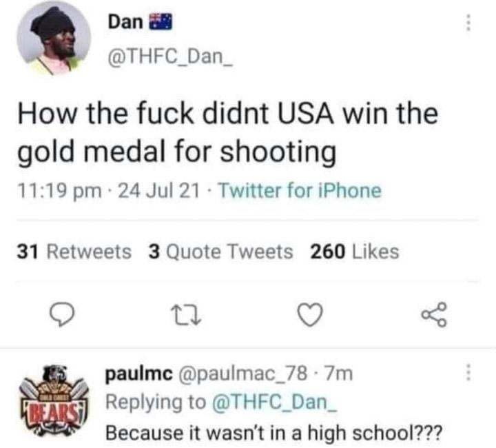Open the @THFC_Dan_ handle under Dan's name
Image resolution: width=496 pixels, height=448 pixels.
tap(171, 57)
